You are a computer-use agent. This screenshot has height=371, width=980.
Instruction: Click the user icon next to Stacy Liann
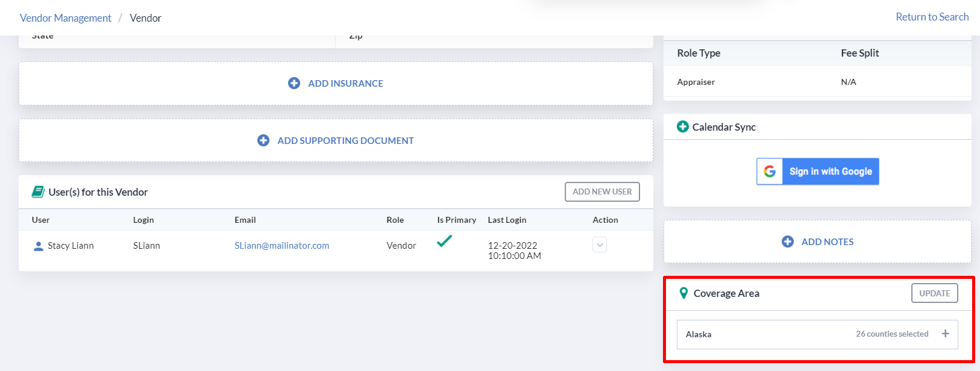(x=39, y=246)
